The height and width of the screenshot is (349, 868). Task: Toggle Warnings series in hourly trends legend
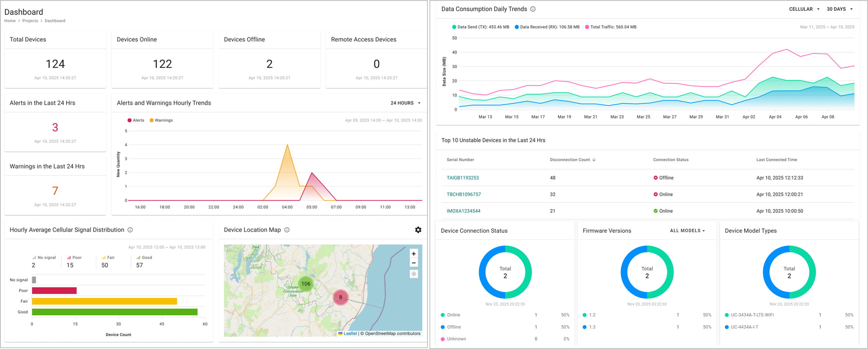pos(161,120)
